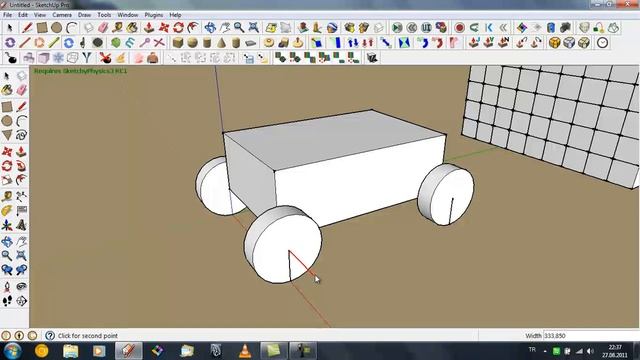Select the Protractor tool in left toolbar
Image resolution: width=640 pixels, height=360 pixels.
point(7,211)
